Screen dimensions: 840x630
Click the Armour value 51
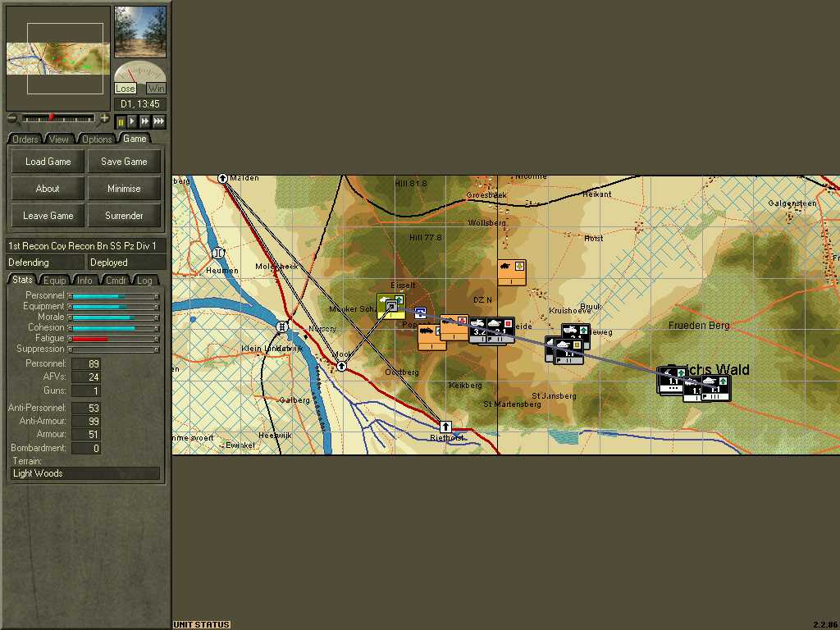coord(86,435)
